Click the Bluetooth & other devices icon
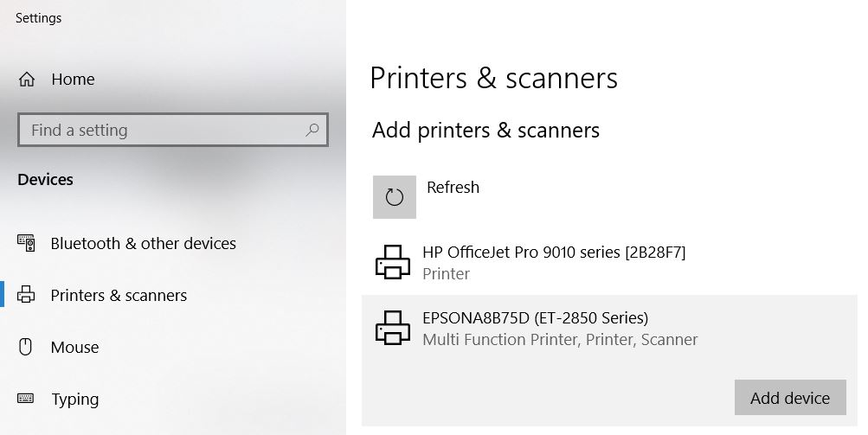The width and height of the screenshot is (868, 435). coord(26,243)
